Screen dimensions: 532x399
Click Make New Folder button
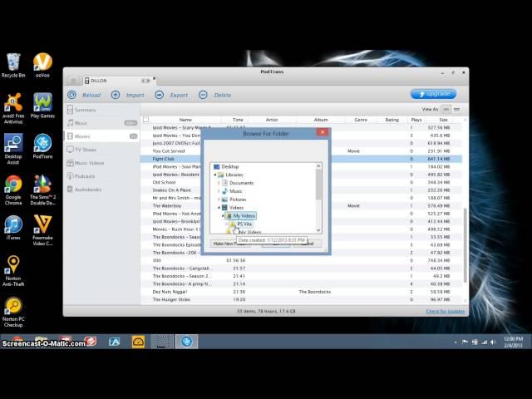point(230,244)
